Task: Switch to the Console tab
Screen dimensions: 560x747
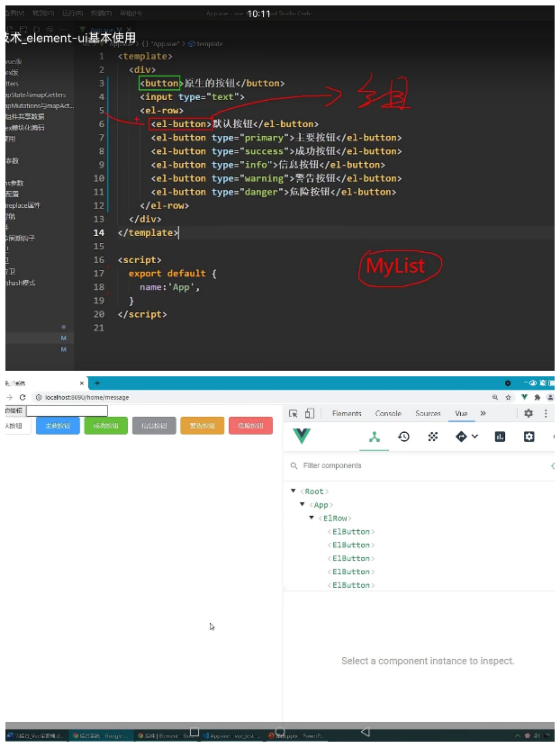Action: pyautogui.click(x=388, y=414)
